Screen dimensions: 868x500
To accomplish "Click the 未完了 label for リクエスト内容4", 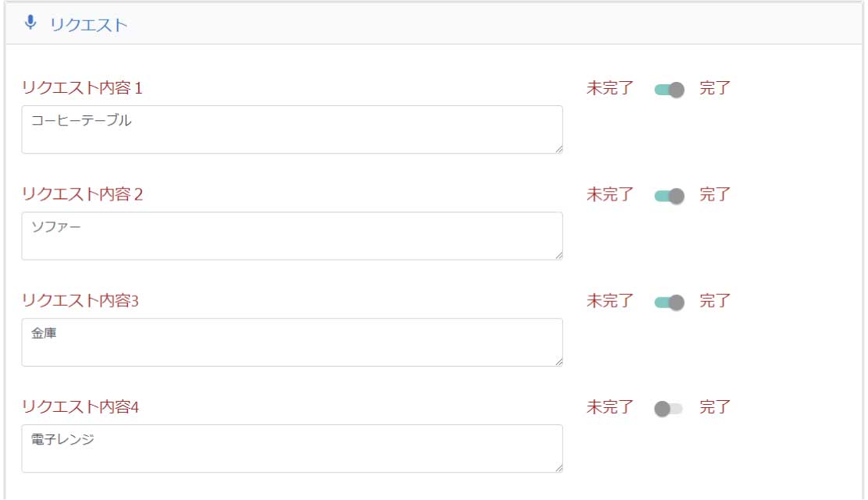I will [610, 407].
